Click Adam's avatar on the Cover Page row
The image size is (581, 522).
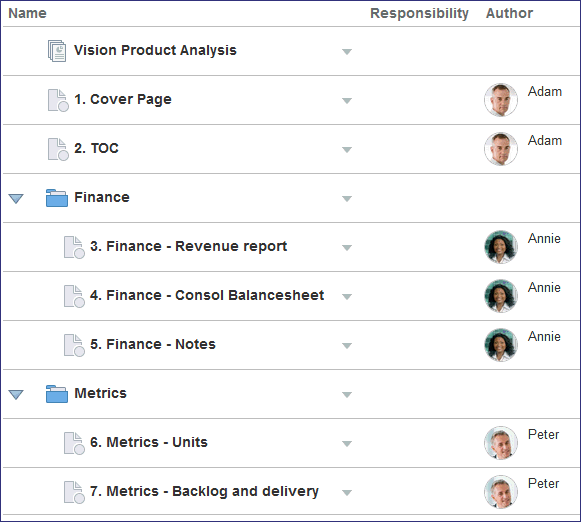501,100
